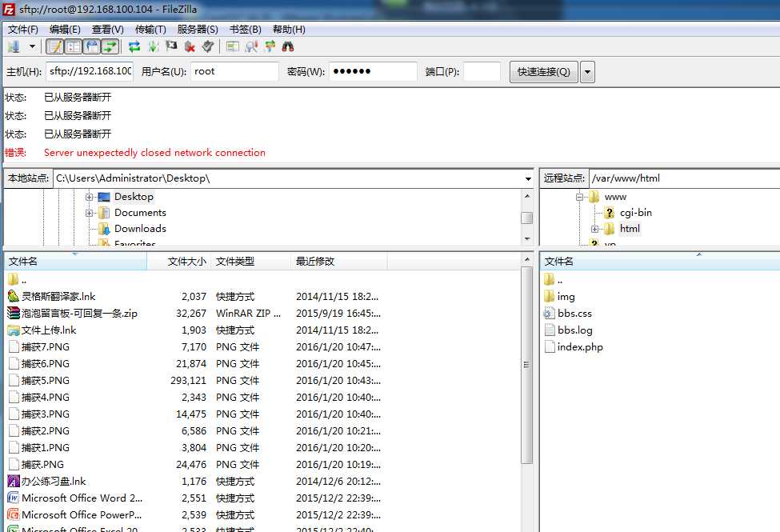Open the 帮助(H) menu
The image size is (780, 532).
289,30
